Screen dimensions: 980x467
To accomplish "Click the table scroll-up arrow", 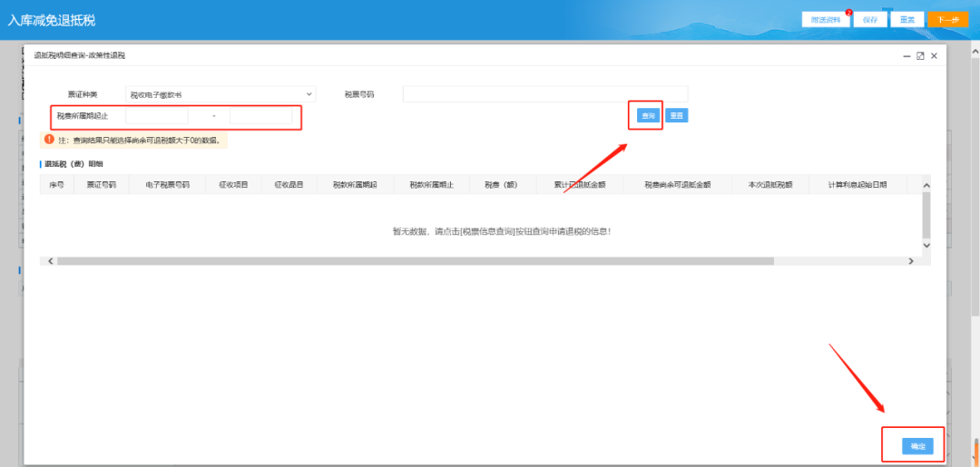I will (926, 185).
